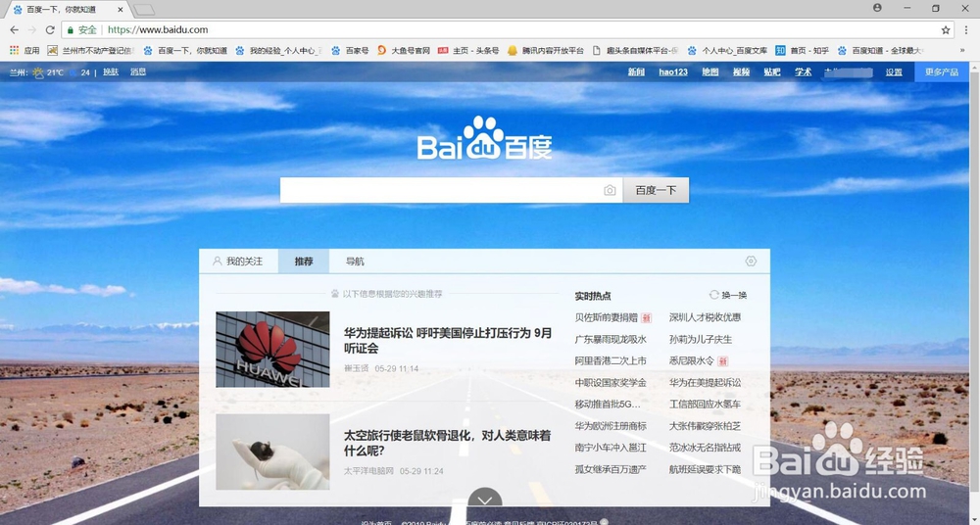Click the browser Back arrow
This screenshot has height=525, width=980.
(x=14, y=30)
